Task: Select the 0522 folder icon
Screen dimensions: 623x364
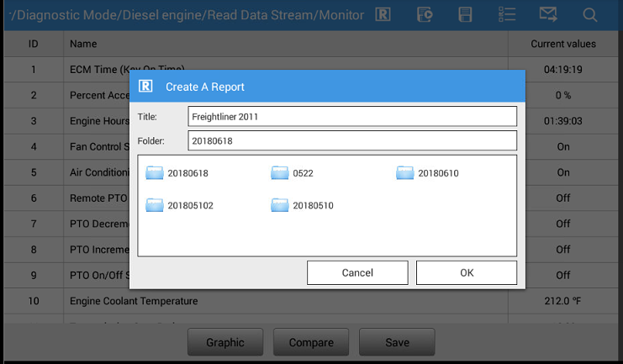Action: (x=280, y=173)
